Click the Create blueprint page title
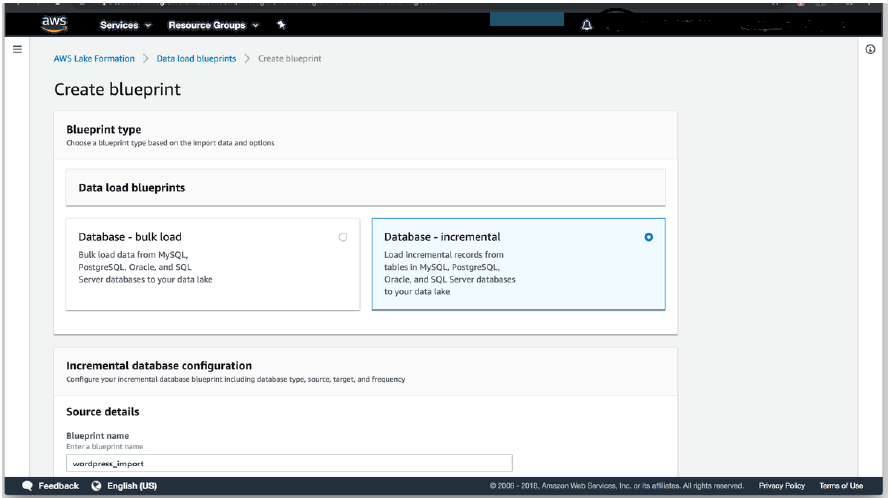The height and width of the screenshot is (498, 890). tap(117, 90)
